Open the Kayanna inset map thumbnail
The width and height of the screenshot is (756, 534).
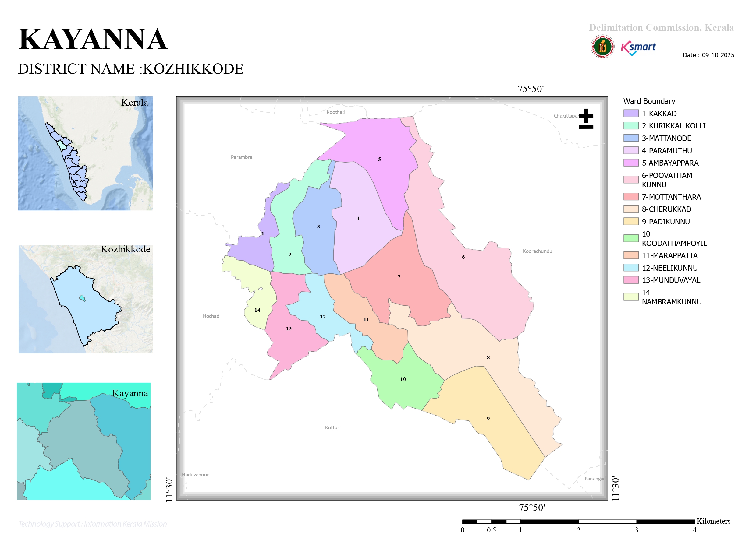[x=84, y=441]
